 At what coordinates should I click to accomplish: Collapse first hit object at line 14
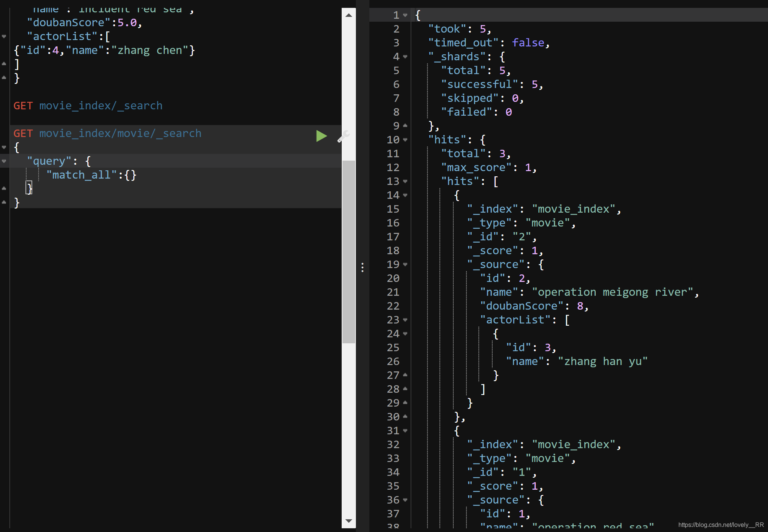coord(405,195)
